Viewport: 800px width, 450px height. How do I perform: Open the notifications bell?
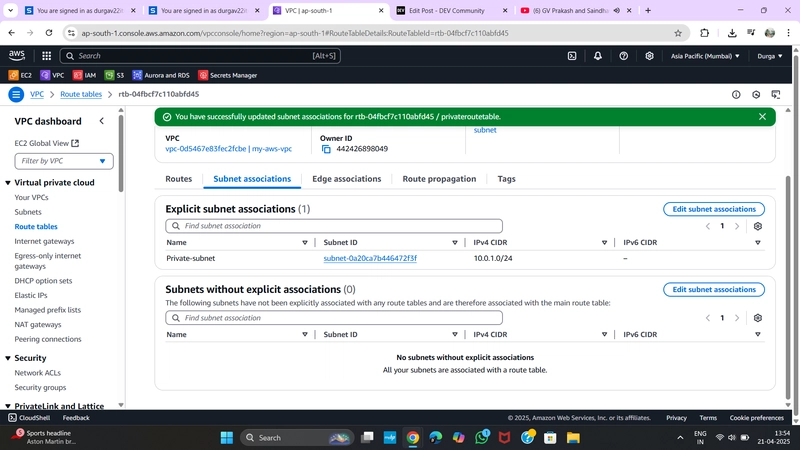tap(597, 56)
